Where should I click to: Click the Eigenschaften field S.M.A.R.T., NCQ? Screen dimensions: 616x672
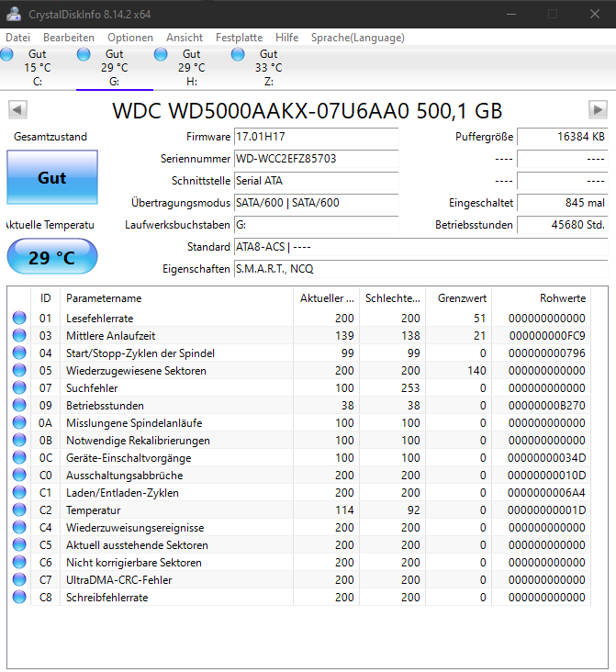pyautogui.click(x=421, y=269)
